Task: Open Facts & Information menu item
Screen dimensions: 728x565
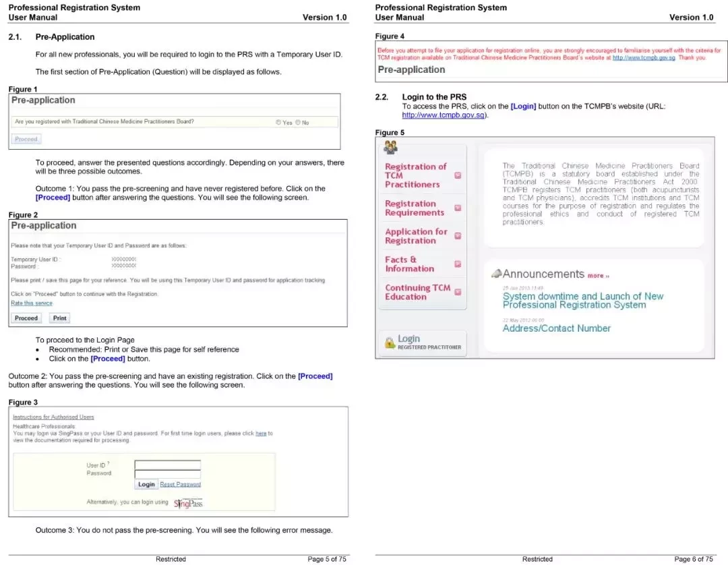Action: (410, 264)
